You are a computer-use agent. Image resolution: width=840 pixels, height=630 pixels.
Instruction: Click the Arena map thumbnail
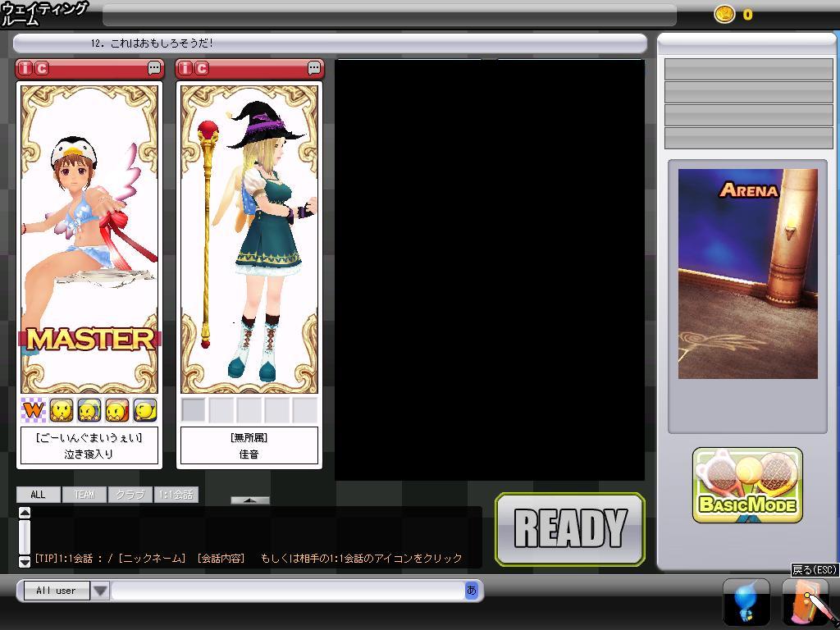(747, 273)
